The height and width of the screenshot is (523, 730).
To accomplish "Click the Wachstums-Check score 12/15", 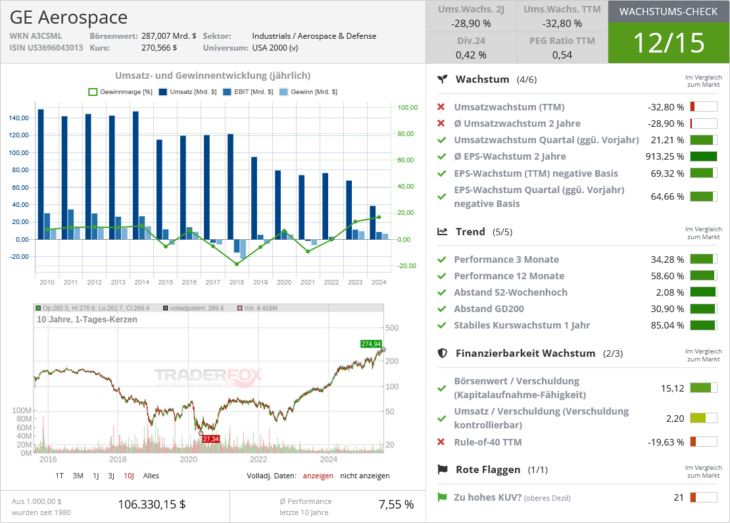I will 669,43.
